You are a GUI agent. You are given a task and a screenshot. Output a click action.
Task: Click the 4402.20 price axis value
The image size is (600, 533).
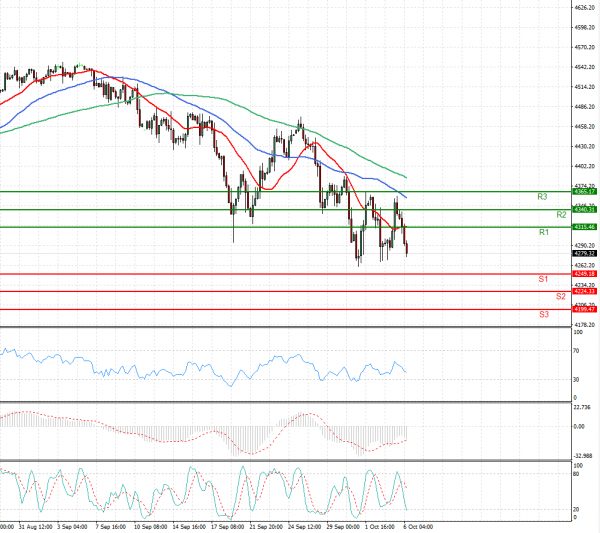584,166
